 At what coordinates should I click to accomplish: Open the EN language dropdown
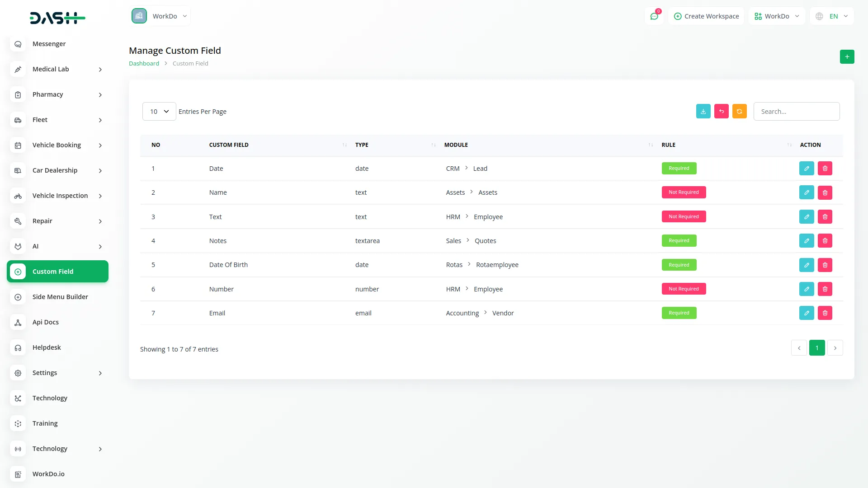832,16
